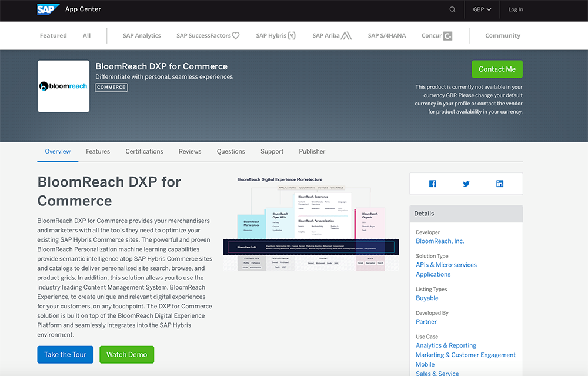Click Applications solution type link
This screenshot has width=588, height=376.
tap(433, 274)
